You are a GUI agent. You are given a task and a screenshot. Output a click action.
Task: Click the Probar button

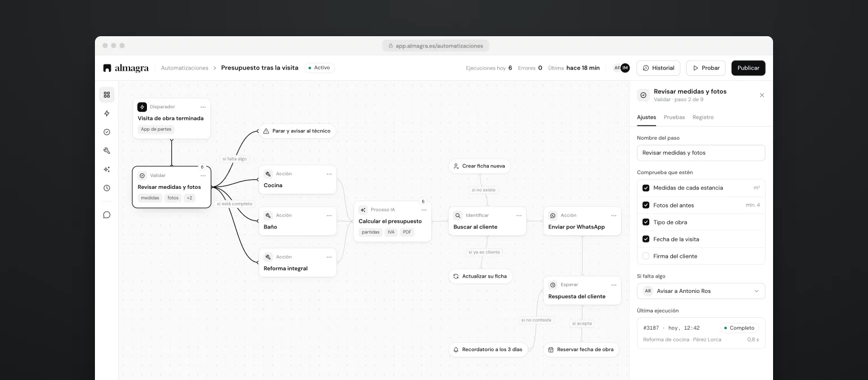coord(706,68)
